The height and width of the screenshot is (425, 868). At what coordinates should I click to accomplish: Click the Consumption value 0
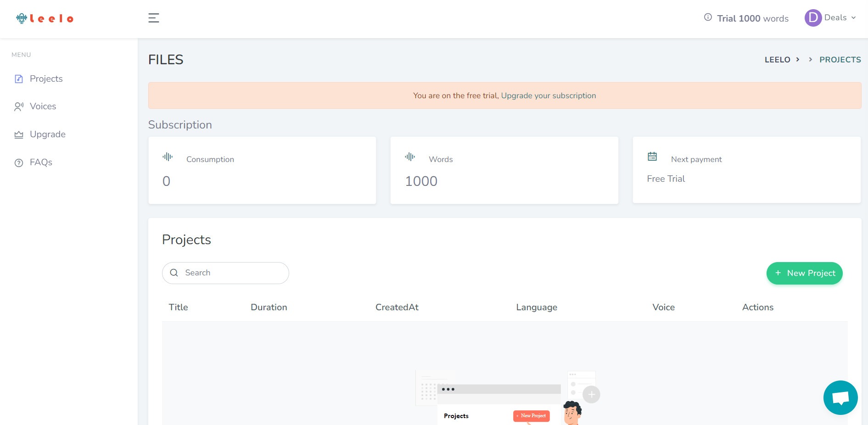[x=166, y=181]
